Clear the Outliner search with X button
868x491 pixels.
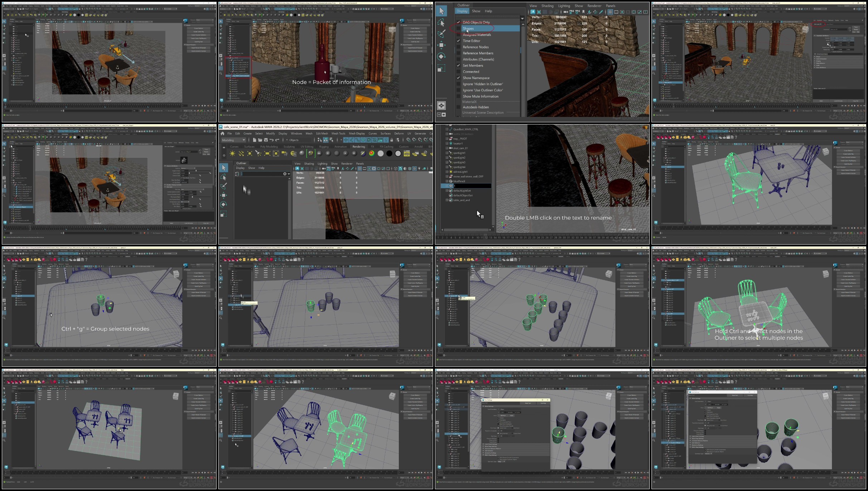tap(285, 174)
